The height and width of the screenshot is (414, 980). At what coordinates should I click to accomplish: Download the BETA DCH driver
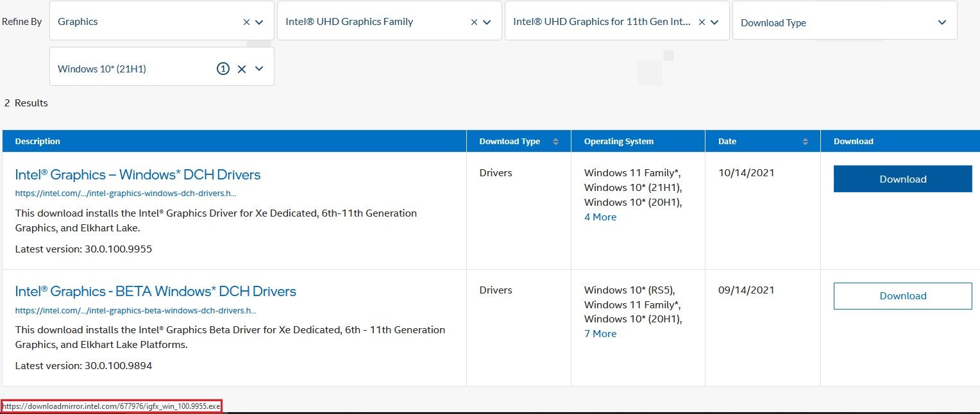click(902, 295)
